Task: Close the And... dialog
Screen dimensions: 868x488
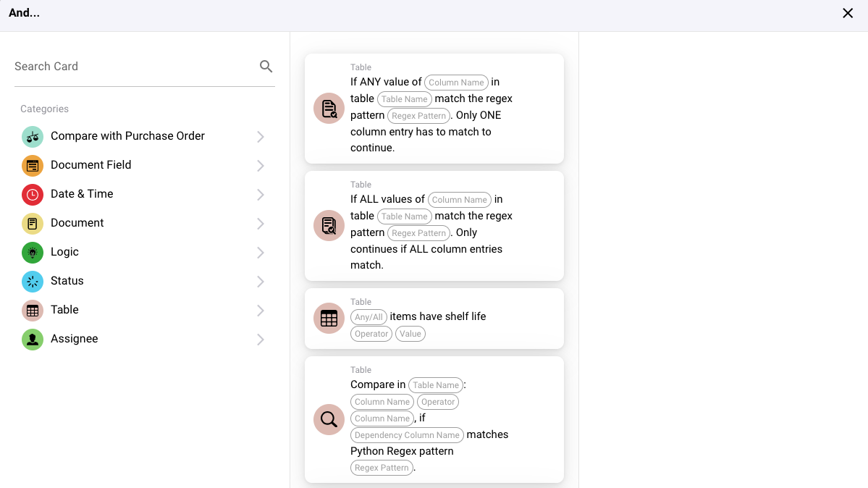Action: [x=848, y=13]
